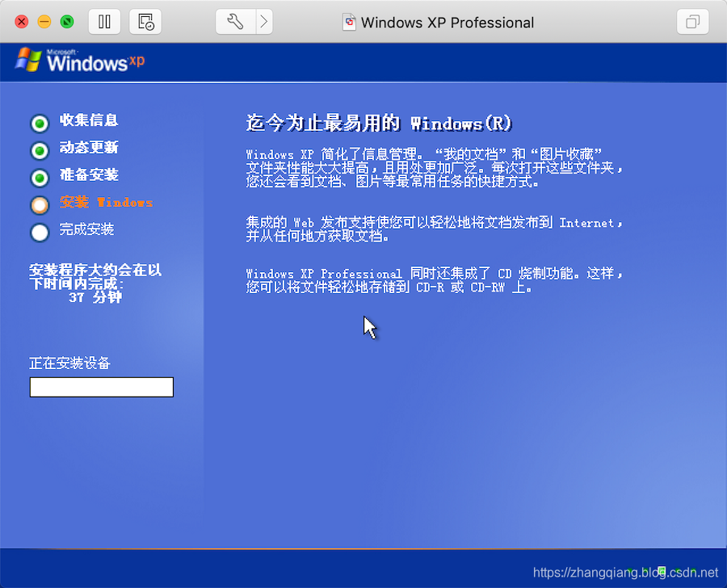Open the VM snapshots button
727x588 pixels.
pos(145,22)
